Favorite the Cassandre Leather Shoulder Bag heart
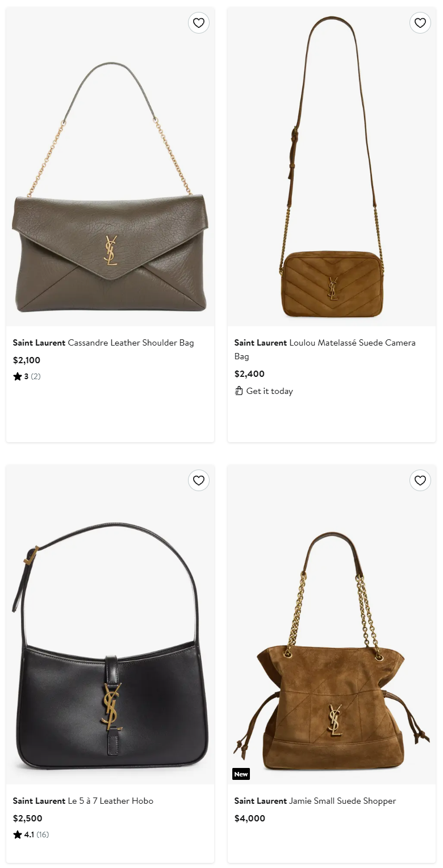 (199, 23)
